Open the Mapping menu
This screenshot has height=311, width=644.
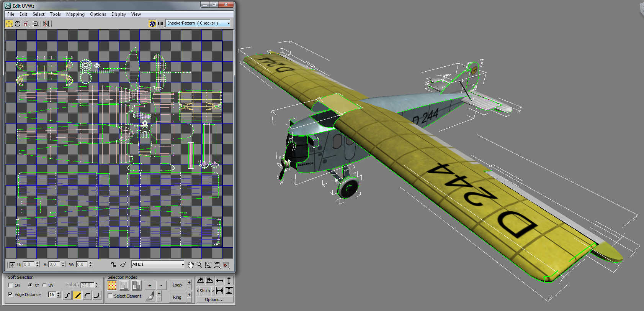click(x=75, y=14)
